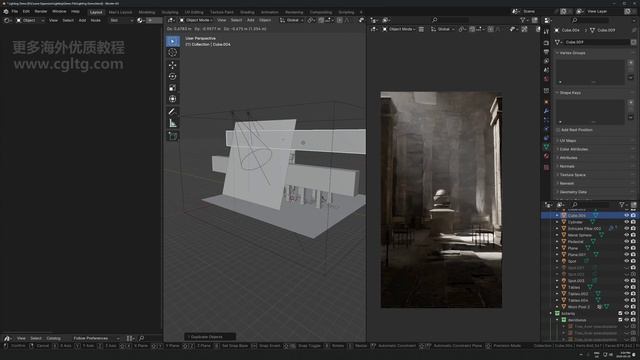This screenshot has width=640, height=360.
Task: Toggle visibility of Metal Sphere in the outliner
Action: coord(626,235)
